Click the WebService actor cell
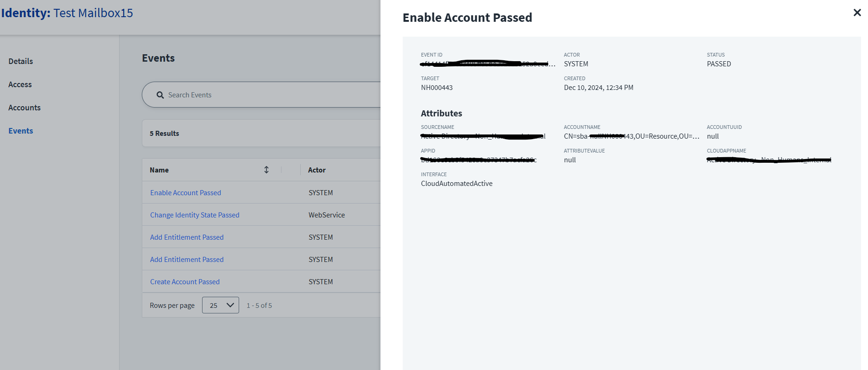Screen dimensions: 868x370 [x=327, y=215]
